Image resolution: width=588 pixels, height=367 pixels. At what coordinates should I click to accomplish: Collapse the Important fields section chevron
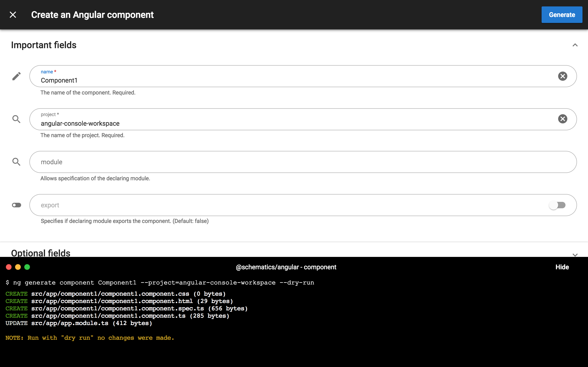pyautogui.click(x=575, y=45)
